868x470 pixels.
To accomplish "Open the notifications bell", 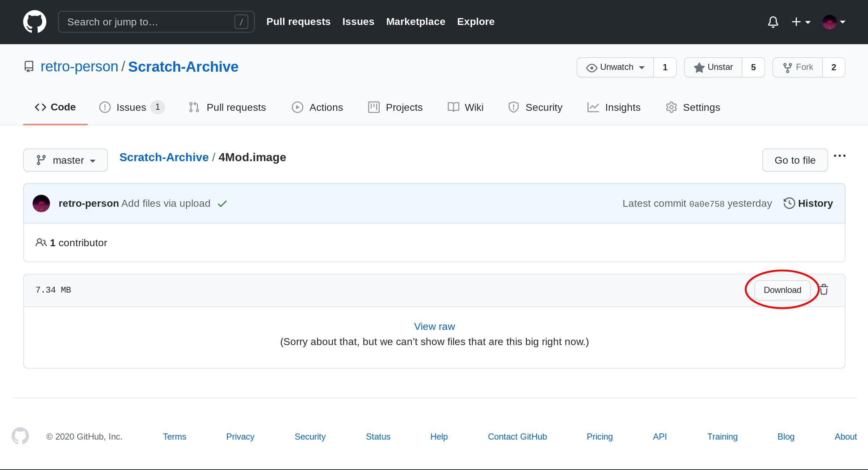I will pyautogui.click(x=773, y=22).
